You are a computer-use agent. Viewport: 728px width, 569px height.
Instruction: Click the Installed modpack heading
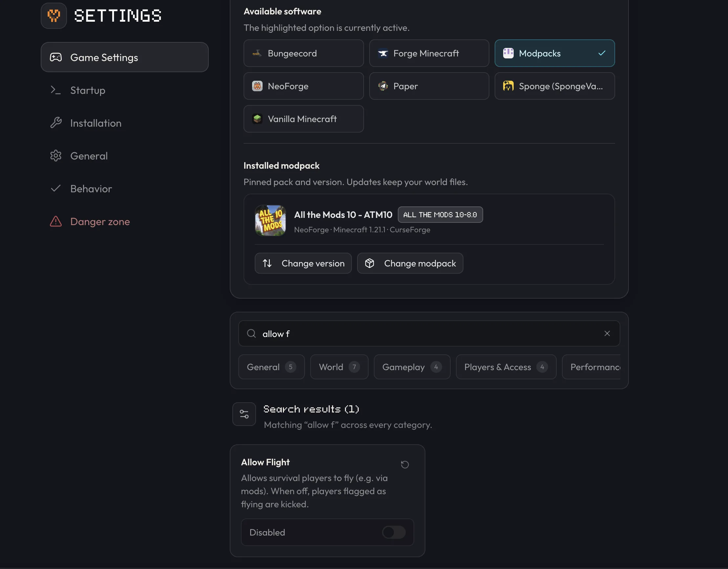[x=281, y=166]
